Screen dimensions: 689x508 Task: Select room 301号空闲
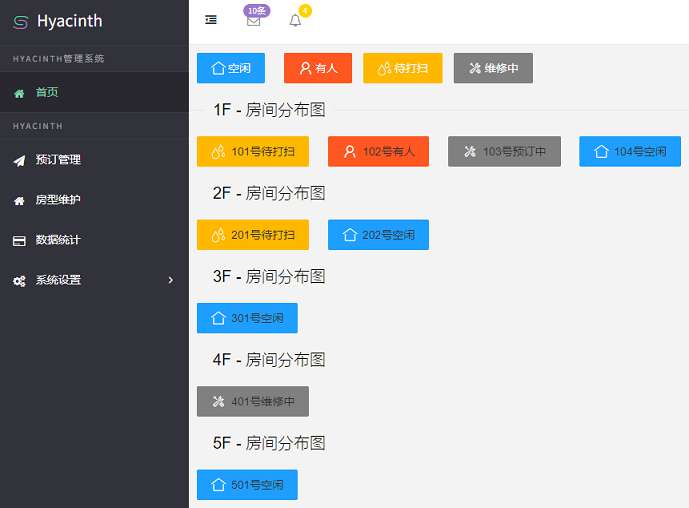(247, 318)
